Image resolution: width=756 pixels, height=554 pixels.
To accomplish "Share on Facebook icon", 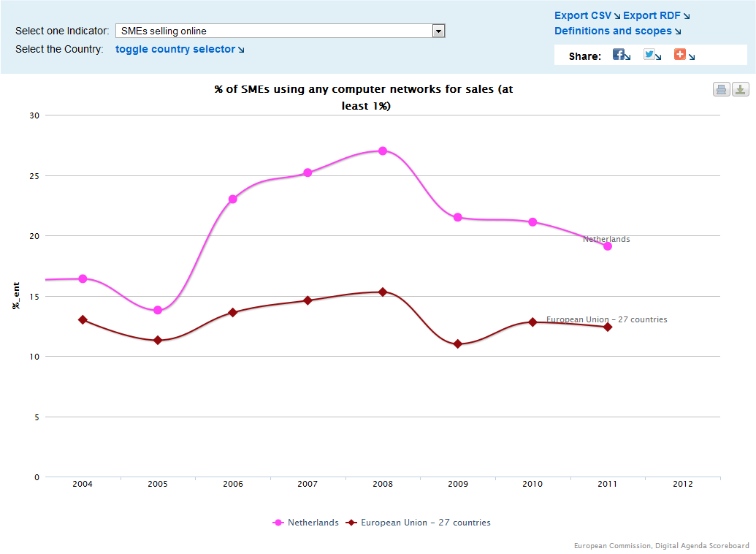I will point(619,54).
